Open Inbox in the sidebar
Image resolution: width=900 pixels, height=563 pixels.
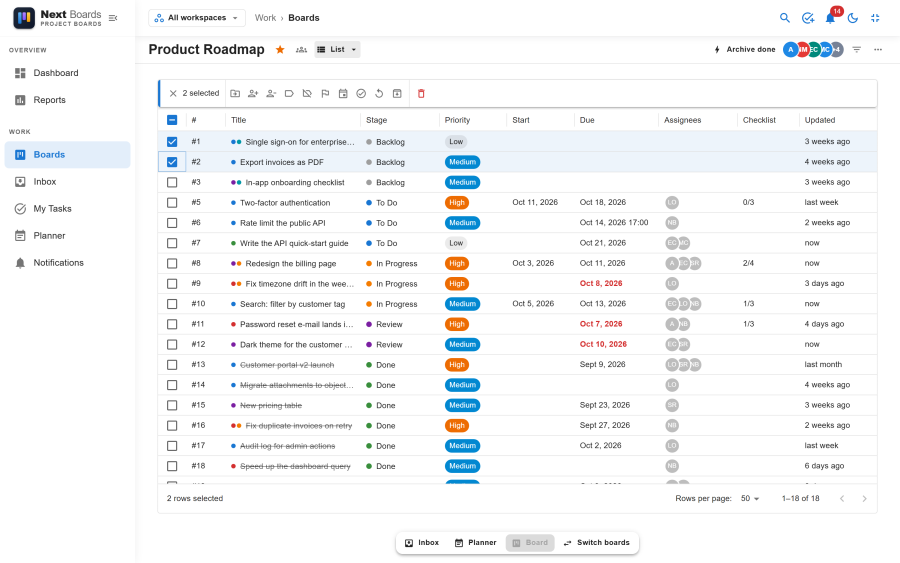tap(67, 181)
